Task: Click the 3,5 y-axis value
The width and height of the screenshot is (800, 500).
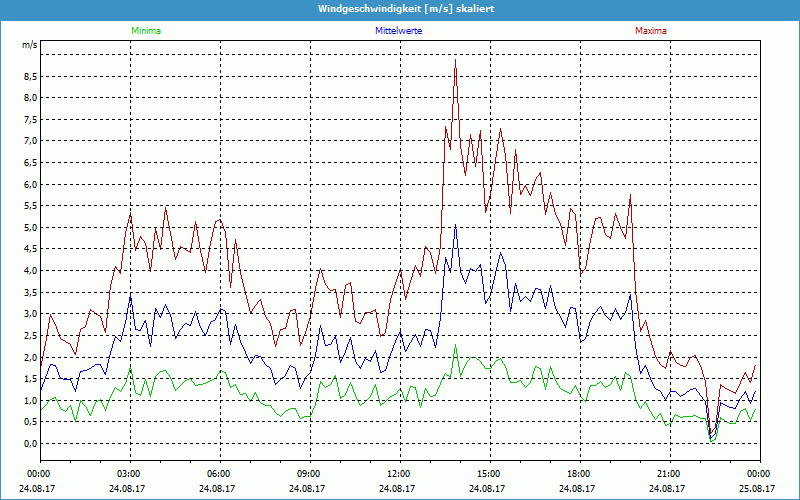Action: coord(31,292)
